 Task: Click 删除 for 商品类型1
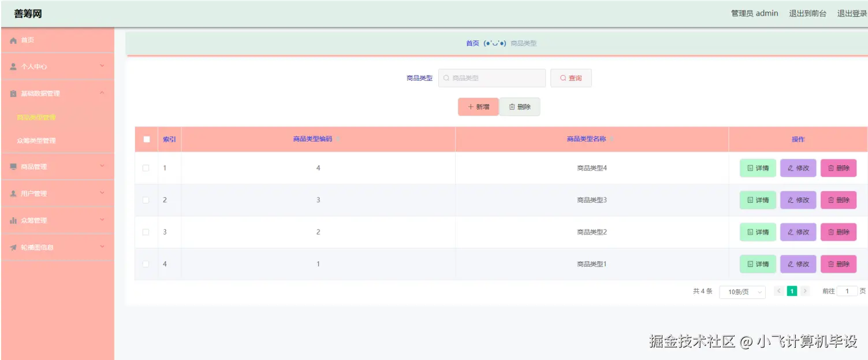839,264
